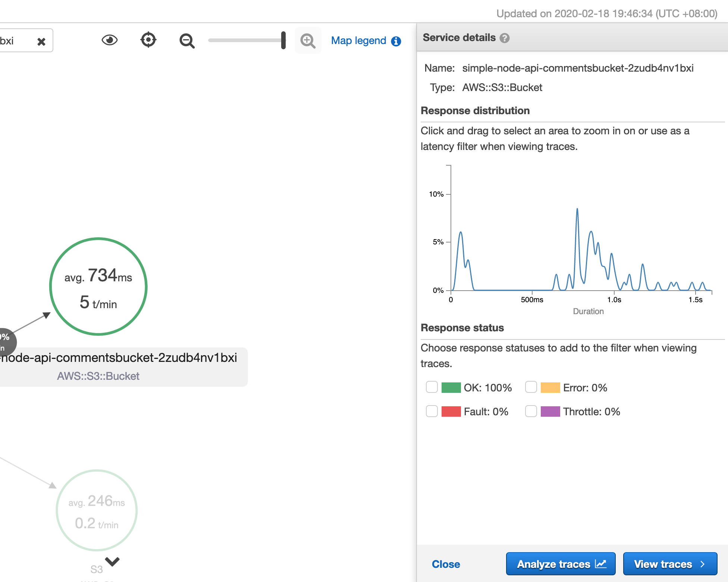The image size is (728, 582).
Task: Click the View traces button
Action: click(670, 564)
